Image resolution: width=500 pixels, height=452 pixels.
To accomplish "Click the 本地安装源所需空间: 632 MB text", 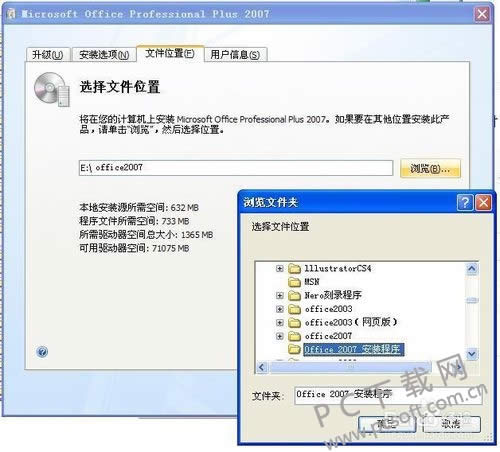I will tap(139, 208).
